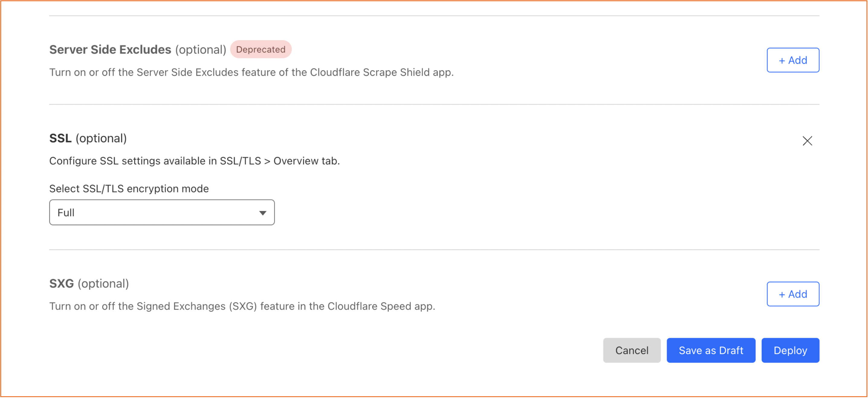Dismiss the SSL (optional) configuration block

[x=807, y=141]
